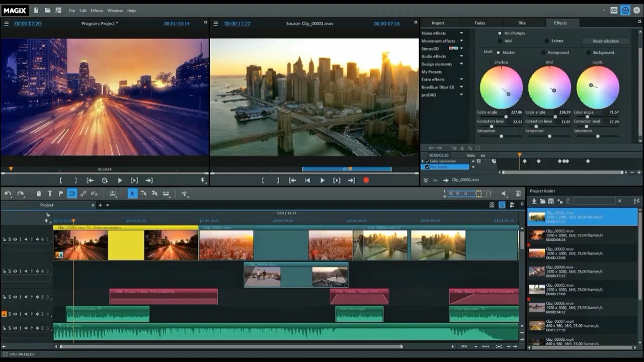The image size is (644, 362).
Task: Play the source monitor clip
Action: tap(322, 180)
